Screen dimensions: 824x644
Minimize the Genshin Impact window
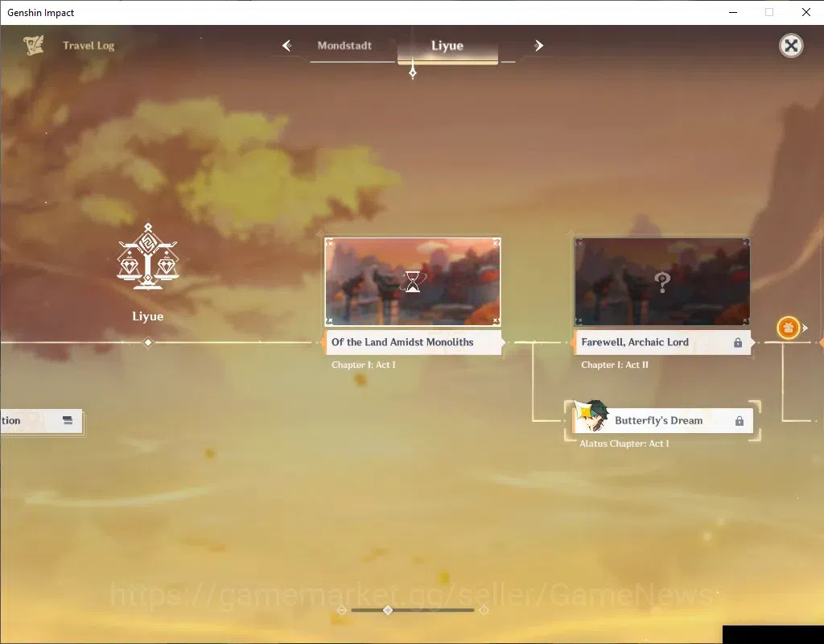pyautogui.click(x=733, y=12)
